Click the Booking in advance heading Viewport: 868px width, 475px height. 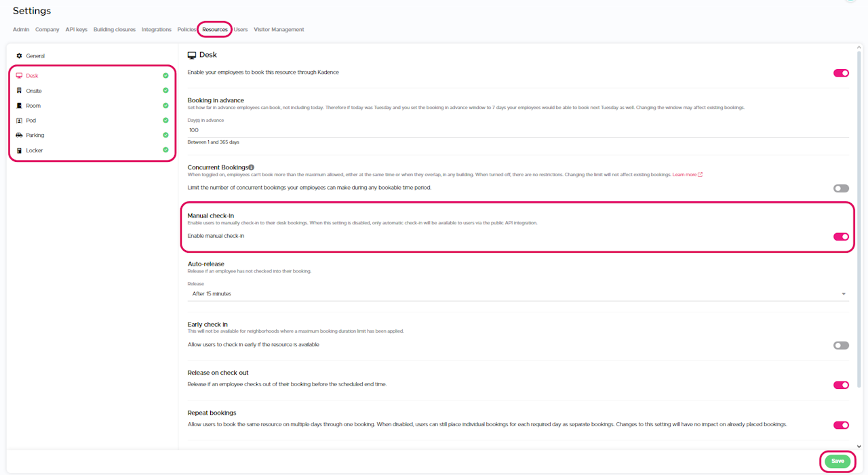pos(216,100)
